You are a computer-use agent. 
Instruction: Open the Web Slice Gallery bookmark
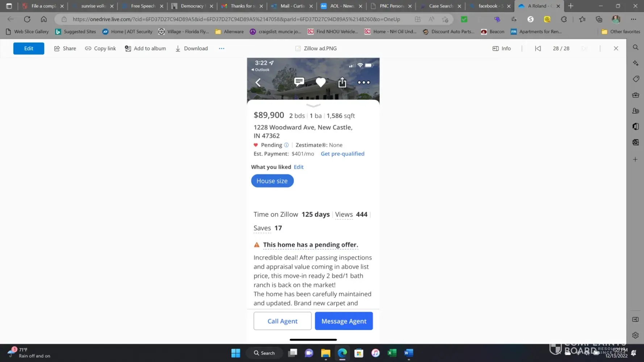[x=28, y=32]
